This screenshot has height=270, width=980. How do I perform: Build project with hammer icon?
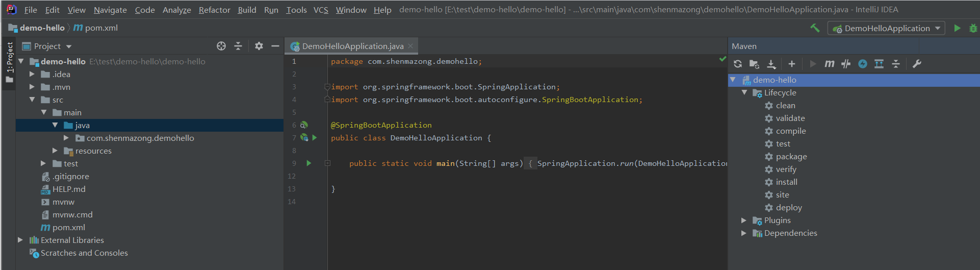tap(815, 28)
